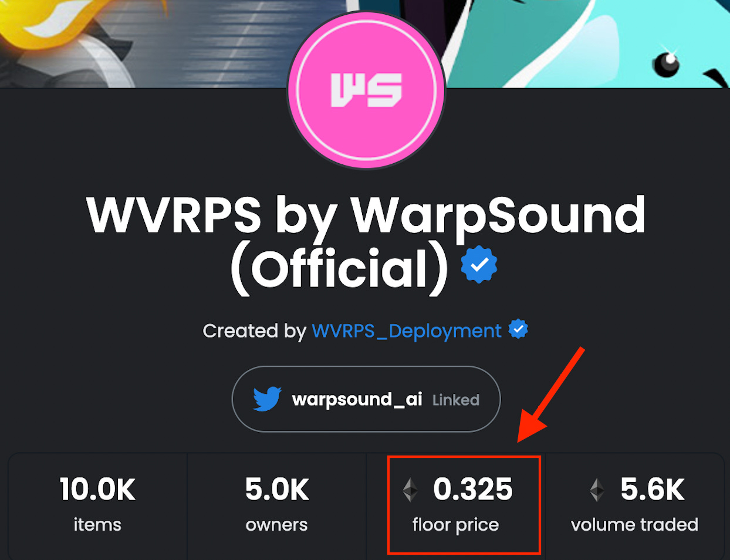Viewport: 730px width, 560px height.
Task: Click the red arrow annotation
Action: (x=550, y=395)
